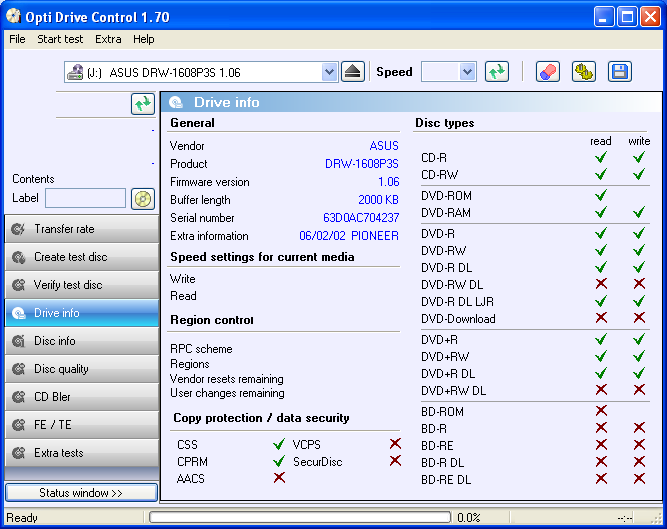Click the BD-ROM read red cross

click(x=601, y=411)
